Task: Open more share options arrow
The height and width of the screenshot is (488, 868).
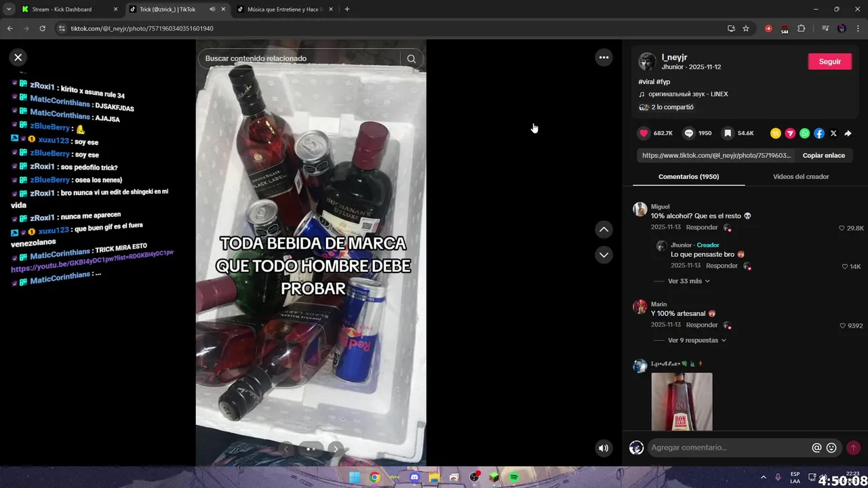Action: (x=848, y=134)
